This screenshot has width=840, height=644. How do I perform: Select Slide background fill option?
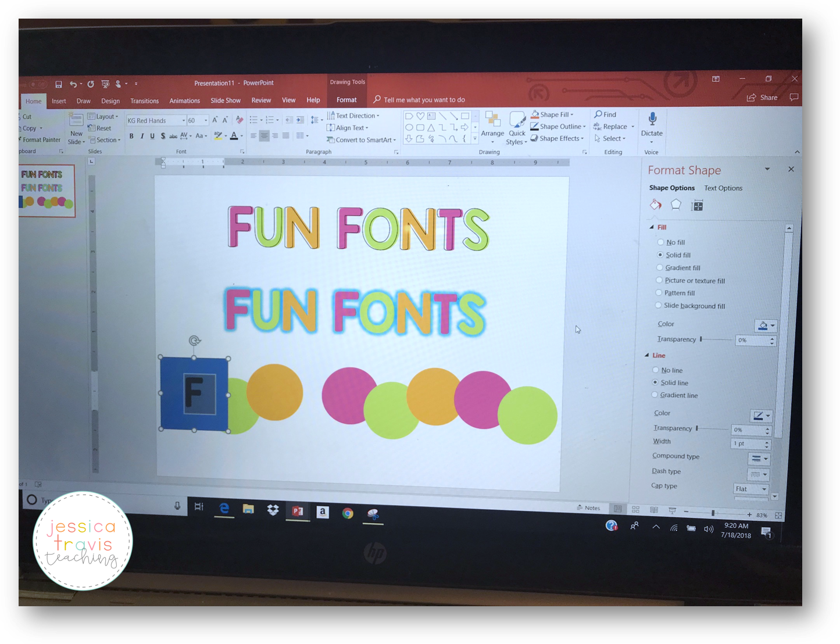coord(659,305)
